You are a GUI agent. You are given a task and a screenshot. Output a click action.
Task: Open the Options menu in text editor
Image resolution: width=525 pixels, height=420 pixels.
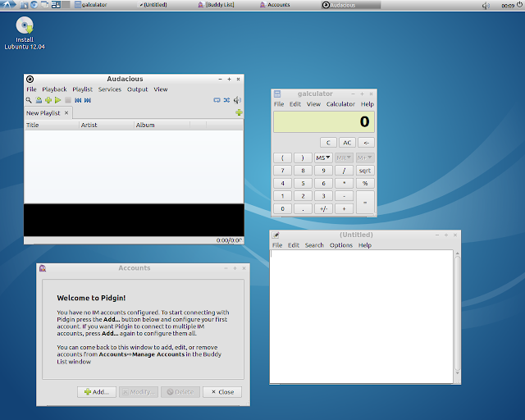click(x=341, y=245)
